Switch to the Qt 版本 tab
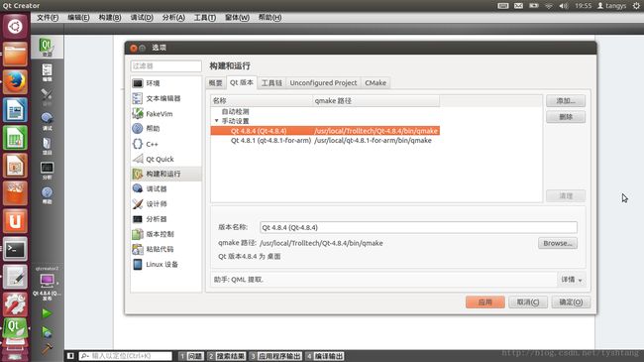This screenshot has height=362, width=644. click(242, 82)
